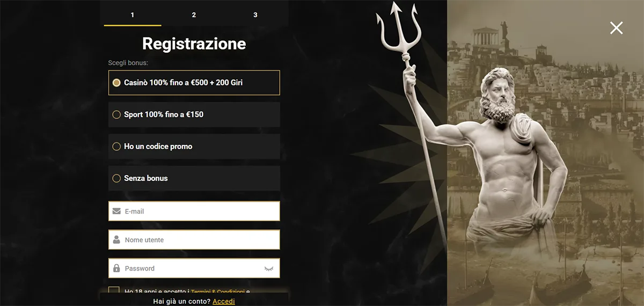The width and height of the screenshot is (644, 306).
Task: Close the registration dialog with X icon
Action: (x=616, y=28)
